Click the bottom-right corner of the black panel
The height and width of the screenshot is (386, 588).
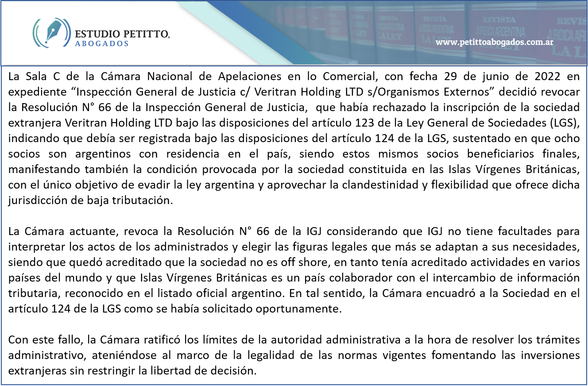584,383
